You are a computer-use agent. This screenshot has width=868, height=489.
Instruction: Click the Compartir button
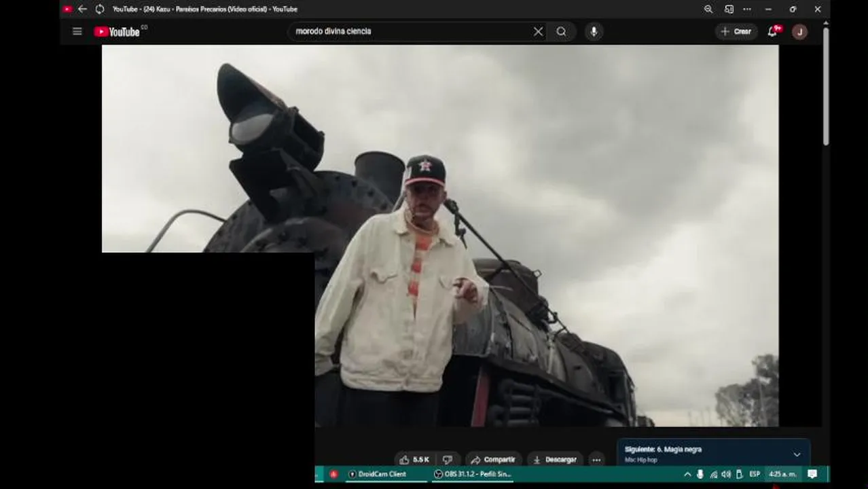click(493, 460)
